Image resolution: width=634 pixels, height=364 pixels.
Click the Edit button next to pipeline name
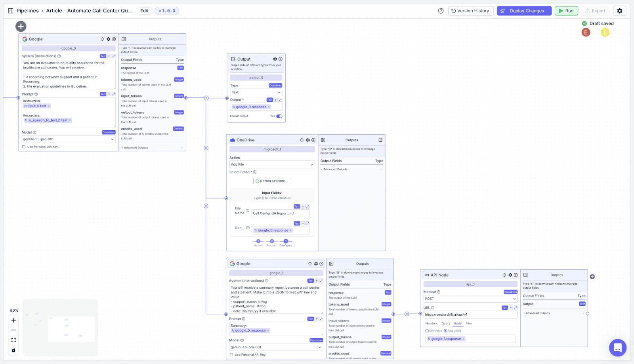coord(144,11)
